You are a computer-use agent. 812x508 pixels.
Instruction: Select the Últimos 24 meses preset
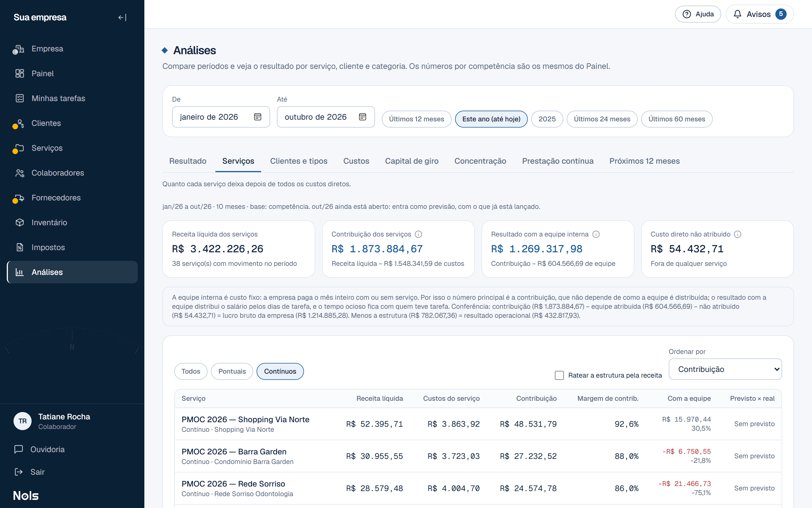[x=602, y=119]
